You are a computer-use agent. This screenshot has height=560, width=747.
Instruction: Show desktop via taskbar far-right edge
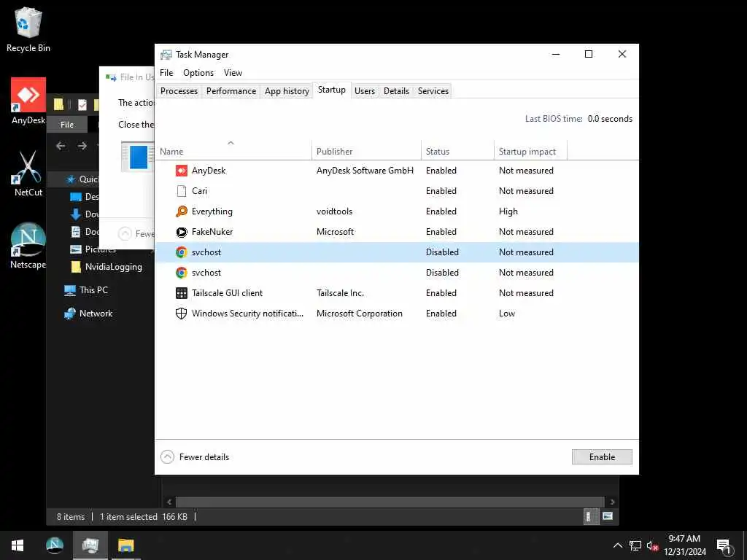745,545
